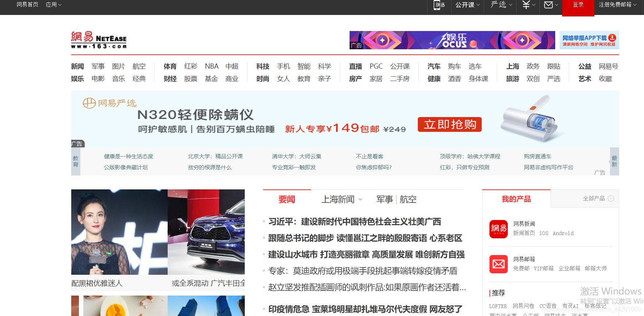This screenshot has width=644, height=316.
Task: Open article 专家：莫迪政府或用极端手段
Action: 363,271
